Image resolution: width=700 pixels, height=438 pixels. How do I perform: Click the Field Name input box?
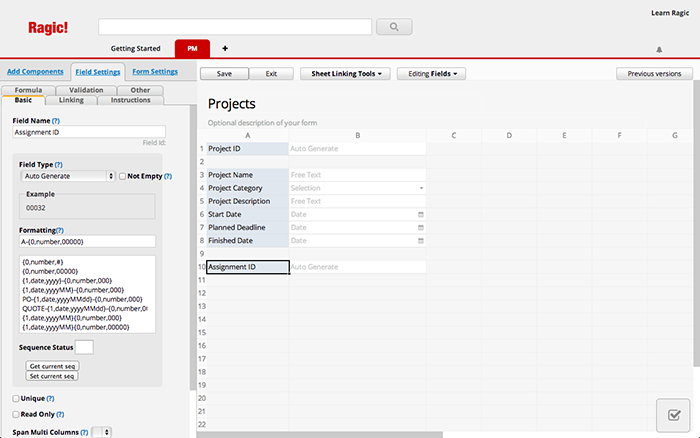pyautogui.click(x=89, y=132)
